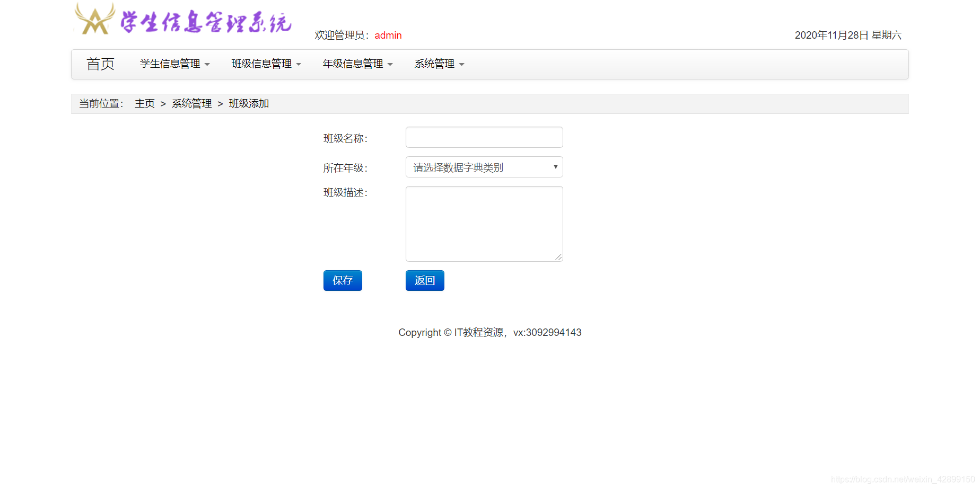Expand the 系统管理 dropdown menu

click(x=439, y=64)
